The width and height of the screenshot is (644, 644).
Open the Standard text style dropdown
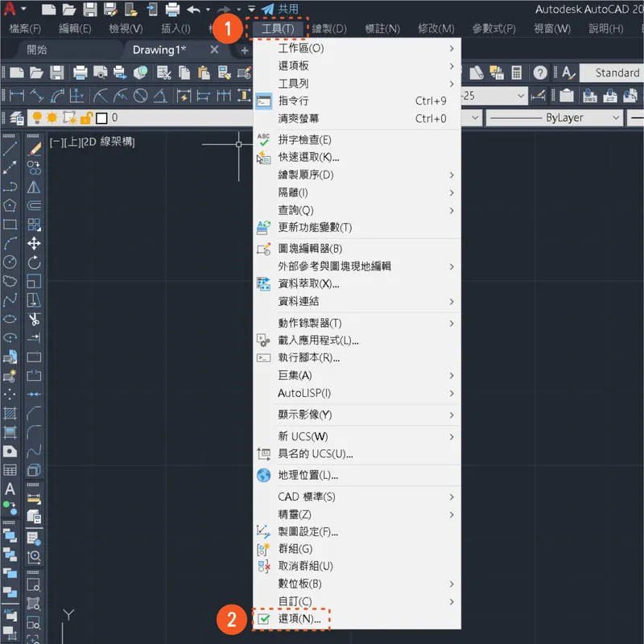click(x=612, y=73)
